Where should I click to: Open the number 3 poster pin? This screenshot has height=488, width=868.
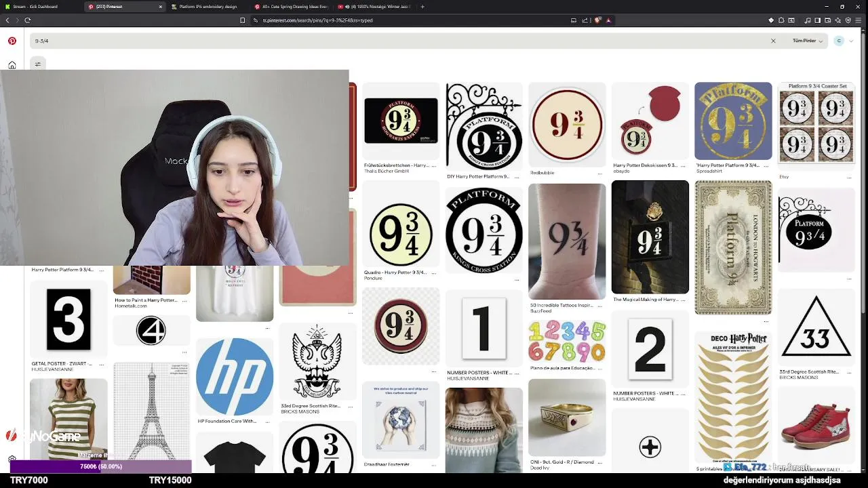pos(68,319)
